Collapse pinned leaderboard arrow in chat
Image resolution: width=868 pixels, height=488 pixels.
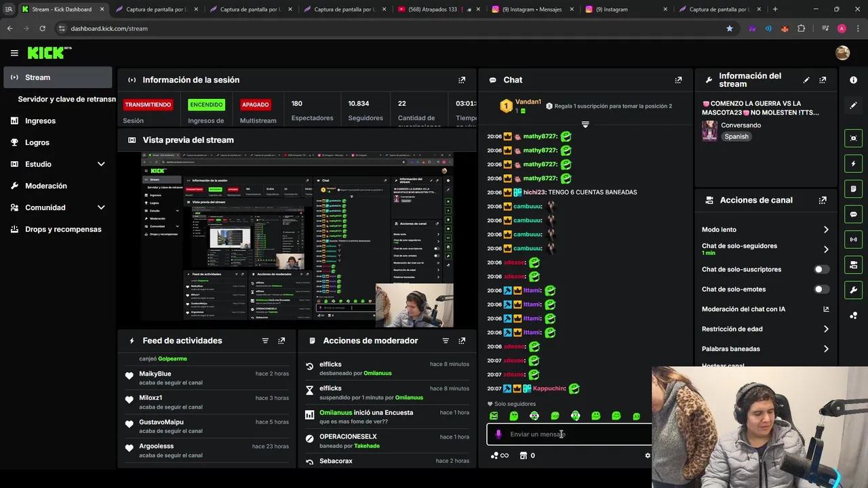pos(585,125)
